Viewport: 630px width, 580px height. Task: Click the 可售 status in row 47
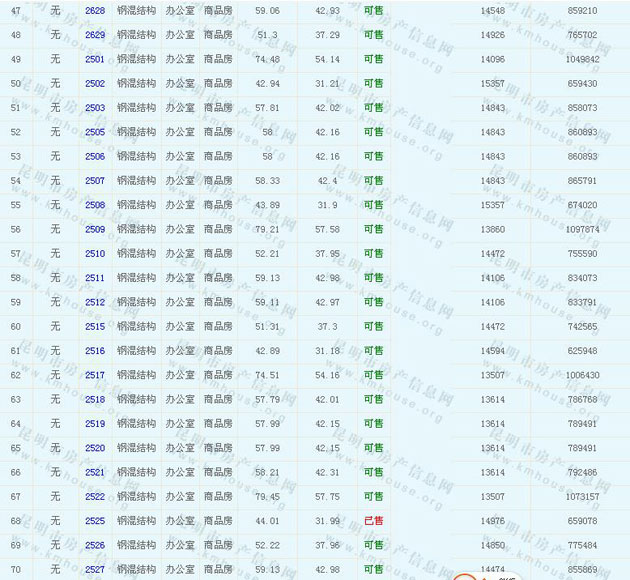click(373, 10)
